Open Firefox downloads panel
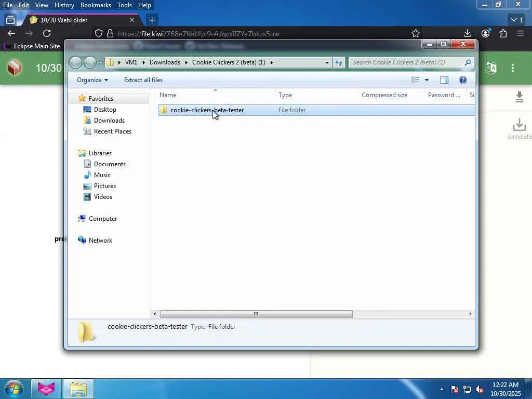 pos(467,33)
